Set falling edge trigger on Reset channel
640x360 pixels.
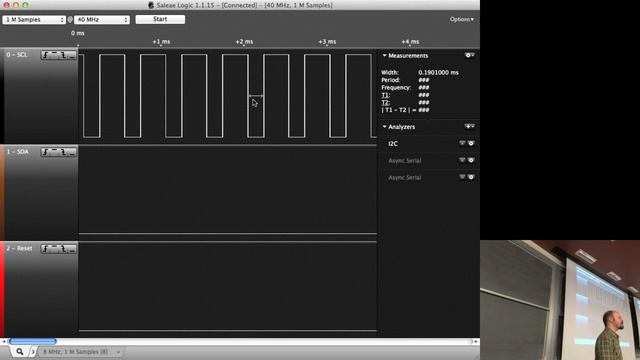pyautogui.click(x=63, y=249)
